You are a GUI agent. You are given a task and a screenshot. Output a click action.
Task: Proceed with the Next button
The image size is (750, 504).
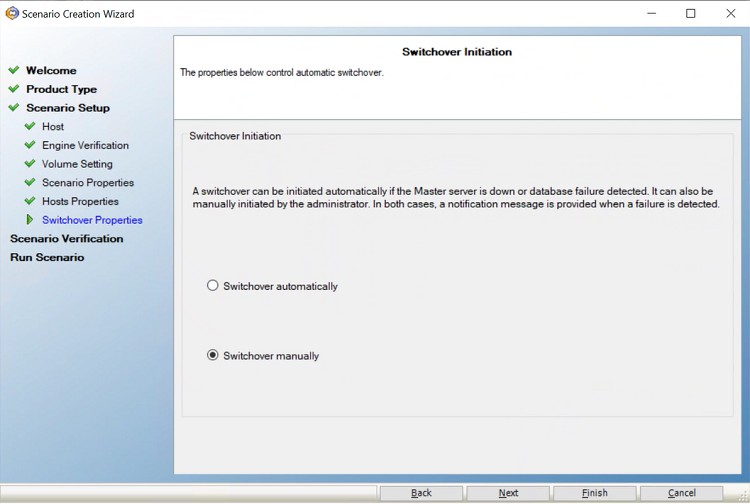(x=508, y=493)
